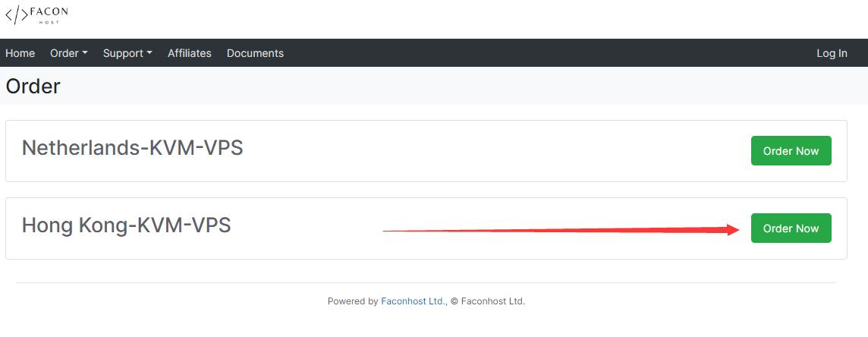Click the Order page heading
The height and width of the screenshot is (337, 868).
click(33, 87)
